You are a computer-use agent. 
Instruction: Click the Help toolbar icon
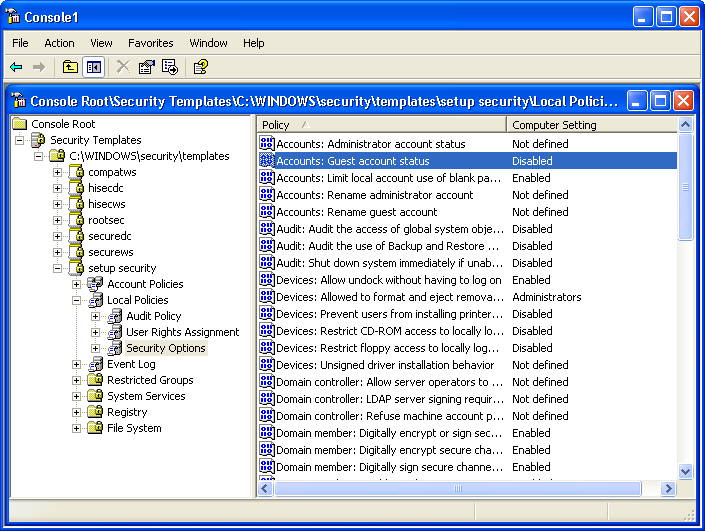200,67
